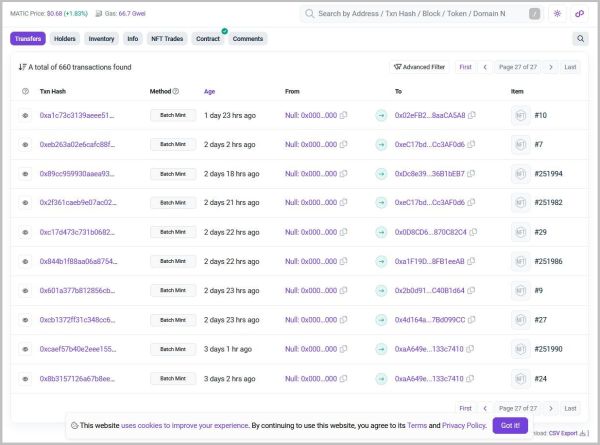Open the Polygon network logo menu
The width and height of the screenshot is (600, 445).
click(579, 14)
